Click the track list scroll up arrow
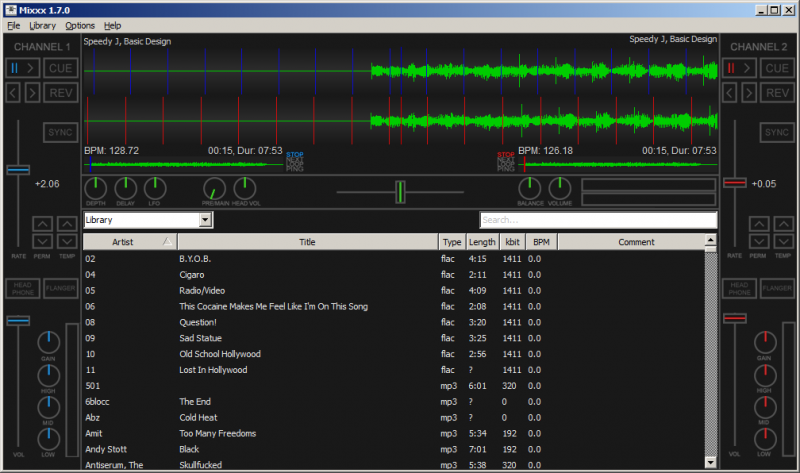This screenshot has width=800, height=473. tap(710, 240)
